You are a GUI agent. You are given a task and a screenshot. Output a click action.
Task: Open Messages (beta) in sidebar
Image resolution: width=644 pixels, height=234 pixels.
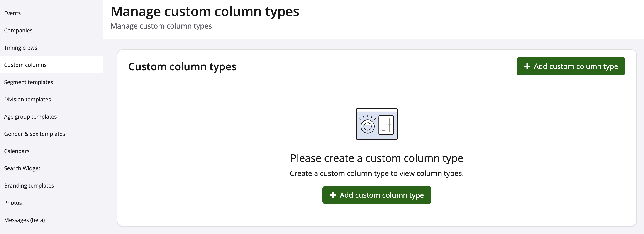click(24, 220)
